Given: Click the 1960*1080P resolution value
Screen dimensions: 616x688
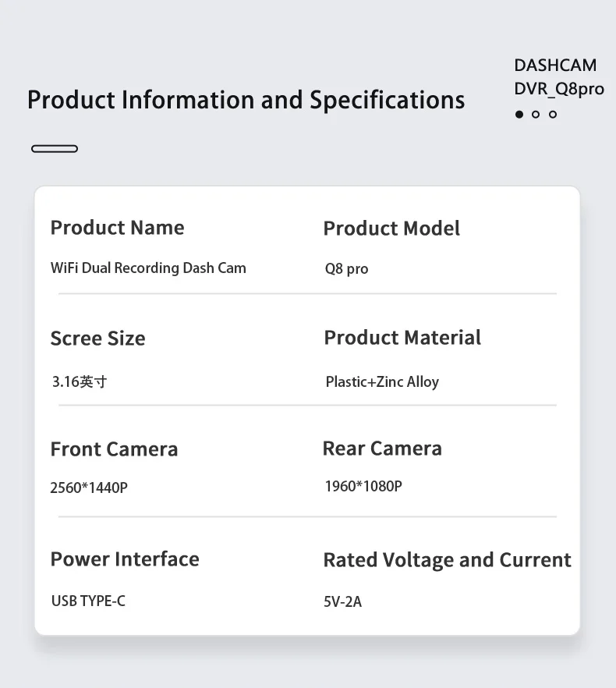Looking at the screenshot, I should tap(363, 486).
